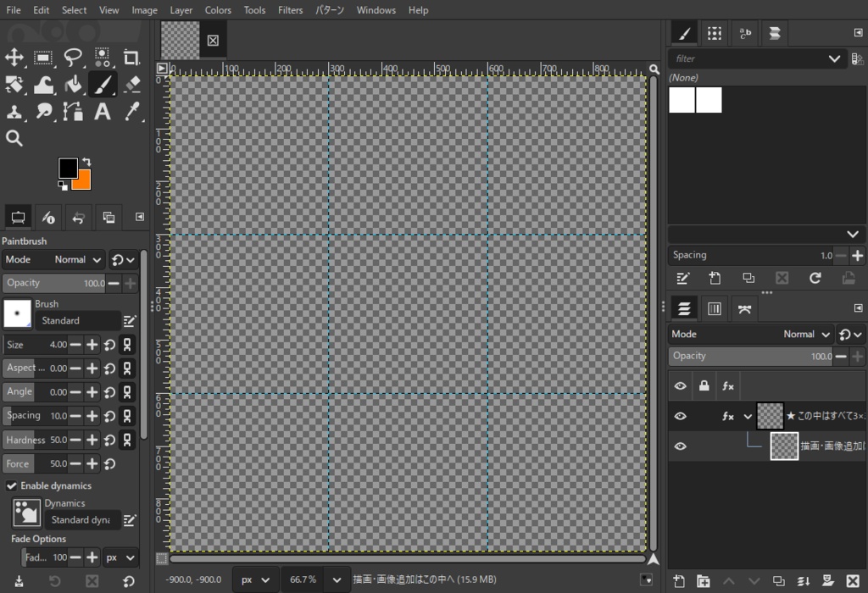Screen dimensions: 868x593
Task: Open Paintbrush Mode Normal dropdown
Action: click(x=53, y=259)
